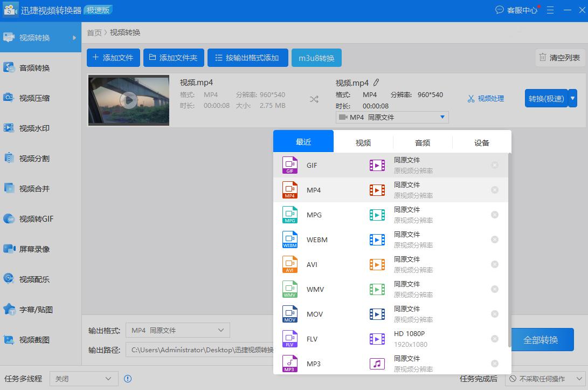
Task: Choose WEBM format from the list
Action: (x=317, y=240)
